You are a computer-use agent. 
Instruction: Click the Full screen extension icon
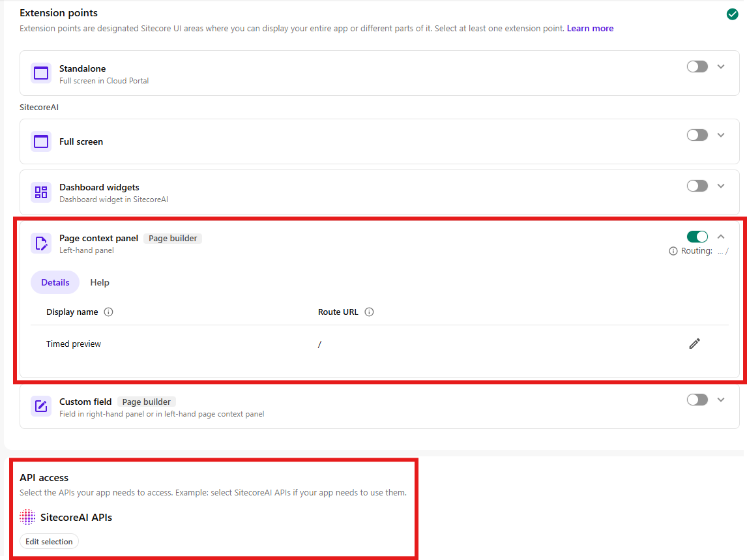click(x=41, y=141)
